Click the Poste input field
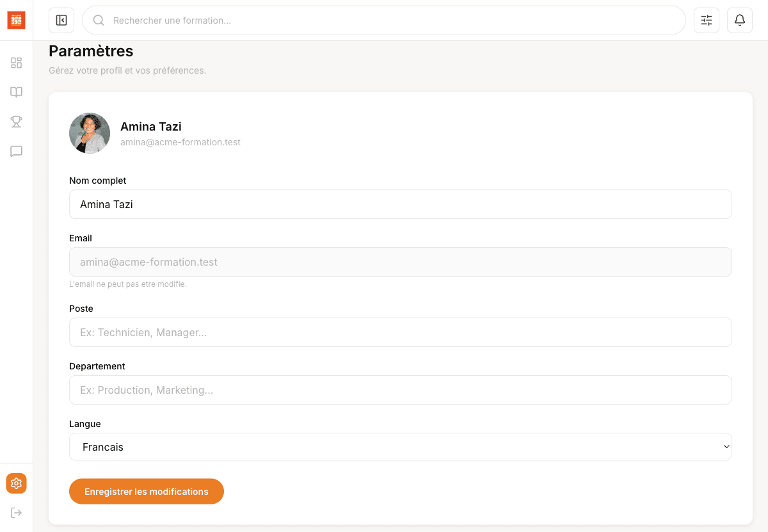 400,332
